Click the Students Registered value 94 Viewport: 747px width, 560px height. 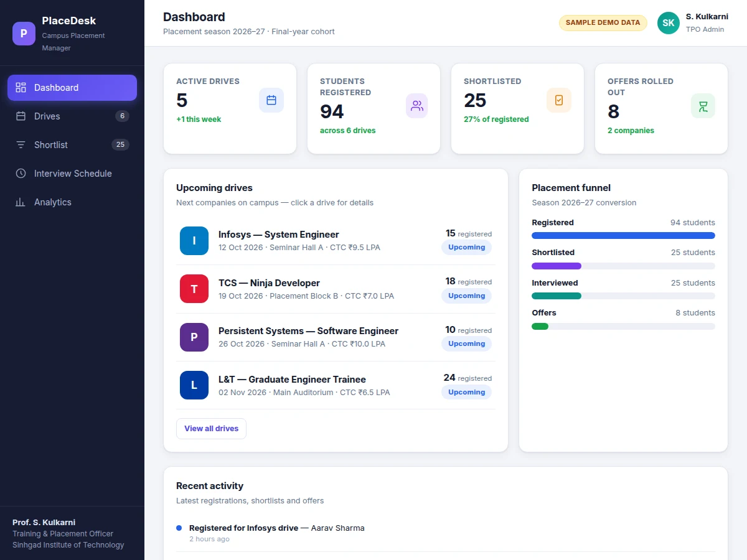[332, 111]
